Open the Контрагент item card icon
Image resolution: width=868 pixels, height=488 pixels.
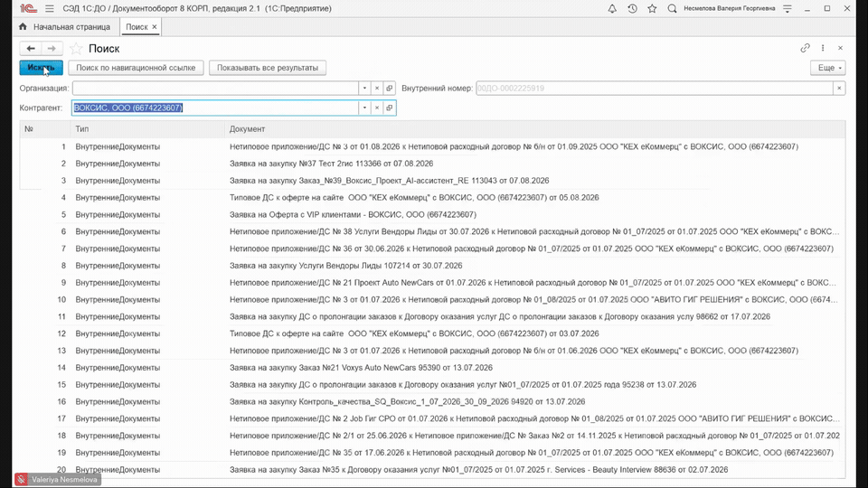coord(389,108)
